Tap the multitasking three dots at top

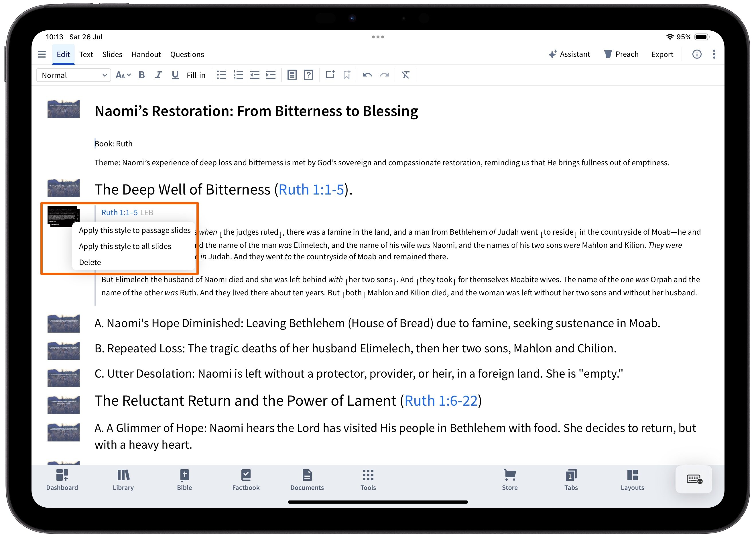coord(378,37)
